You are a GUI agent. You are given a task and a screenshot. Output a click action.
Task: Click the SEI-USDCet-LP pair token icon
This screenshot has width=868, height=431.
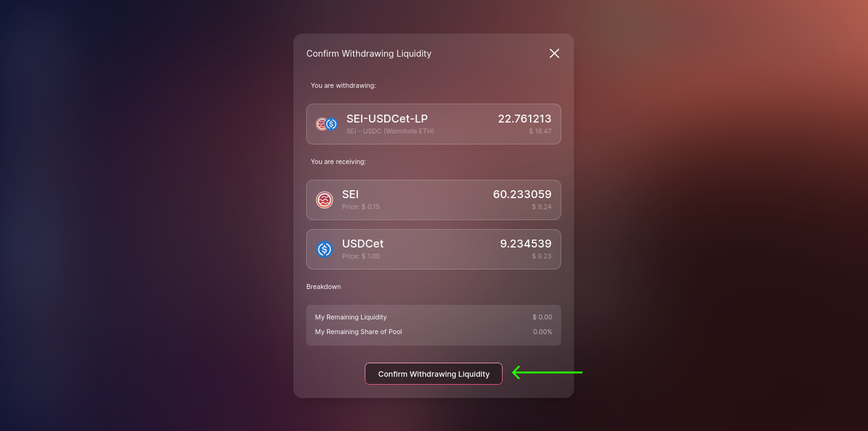coord(326,124)
